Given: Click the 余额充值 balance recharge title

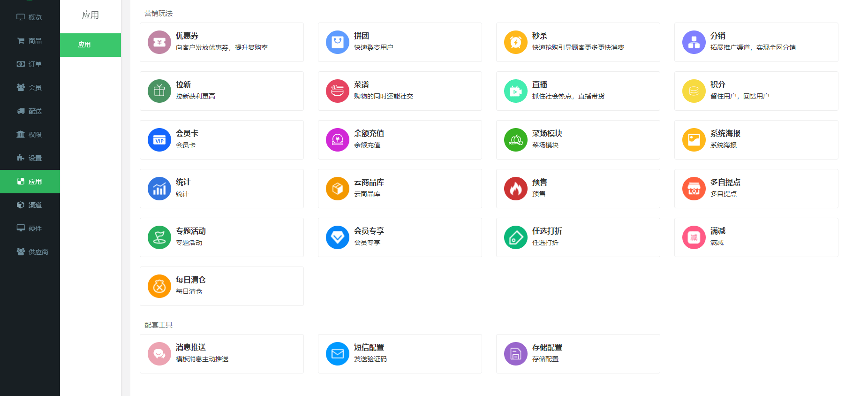Looking at the screenshot, I should 369,134.
